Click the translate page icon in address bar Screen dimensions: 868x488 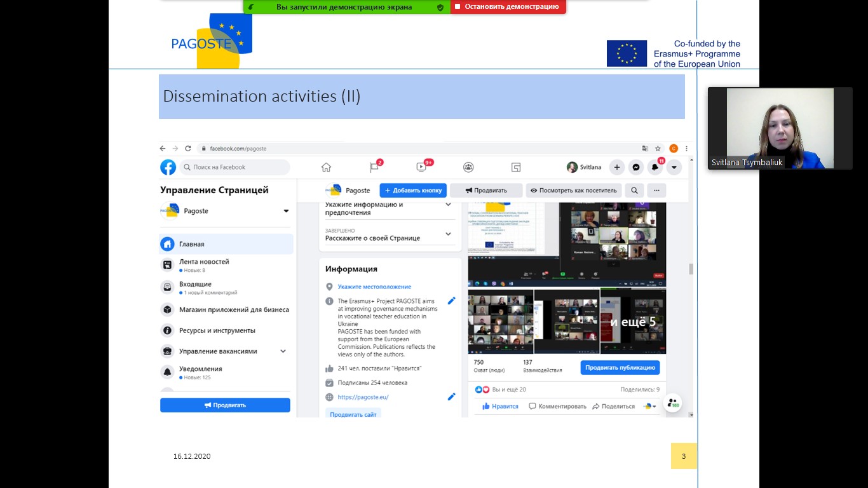click(x=645, y=148)
